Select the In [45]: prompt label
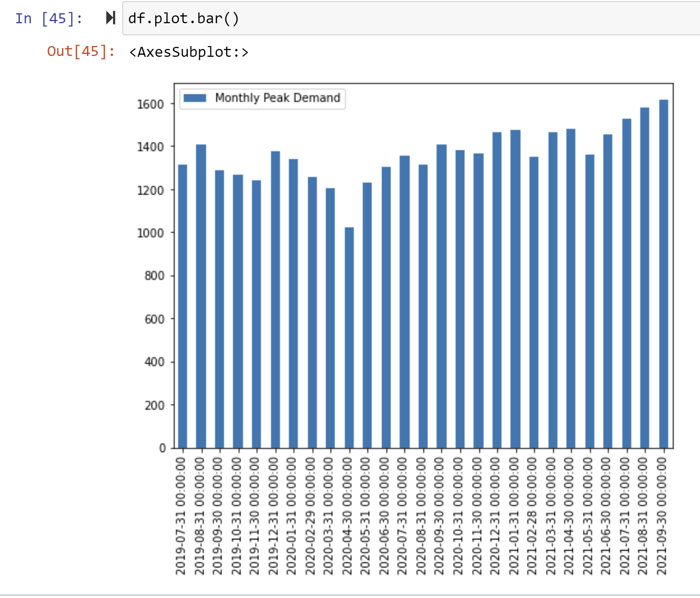The image size is (700, 598). tap(49, 18)
